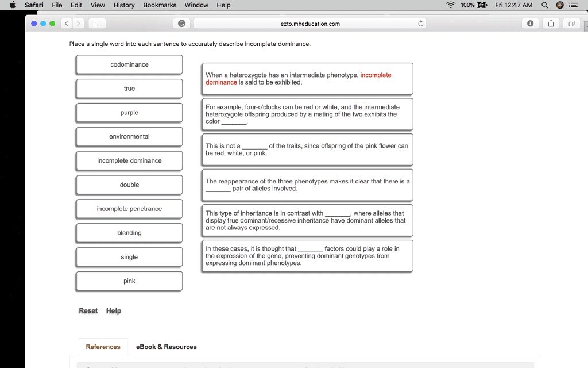Click the Share icon in Safari toolbar
Screen dimensions: 588x368
[551, 24]
